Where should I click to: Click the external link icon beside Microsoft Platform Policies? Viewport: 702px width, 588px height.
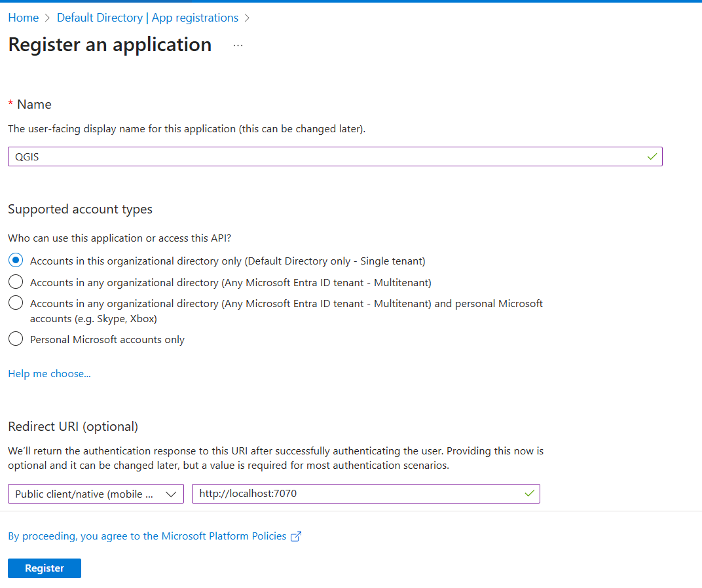(x=297, y=536)
